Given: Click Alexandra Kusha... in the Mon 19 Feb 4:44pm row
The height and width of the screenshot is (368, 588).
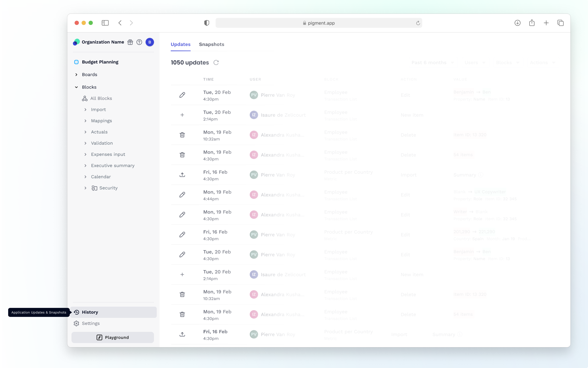Looking at the screenshot, I should pyautogui.click(x=282, y=195).
